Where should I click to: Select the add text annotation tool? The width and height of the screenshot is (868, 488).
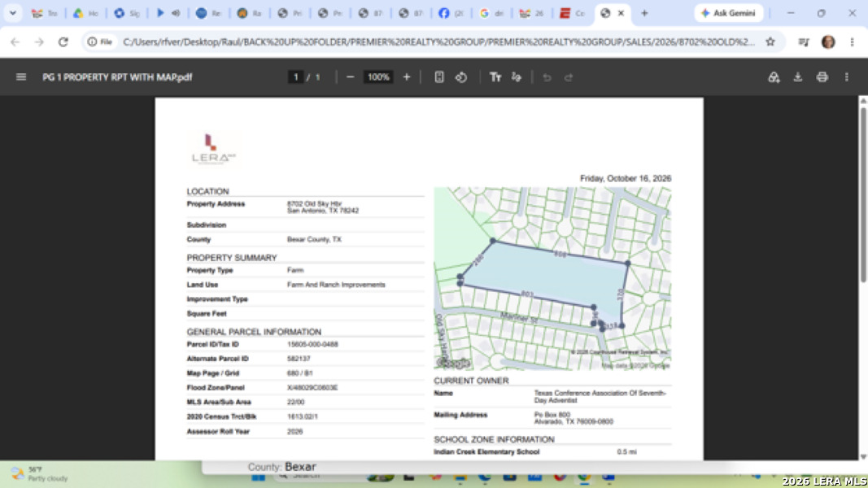(495, 77)
